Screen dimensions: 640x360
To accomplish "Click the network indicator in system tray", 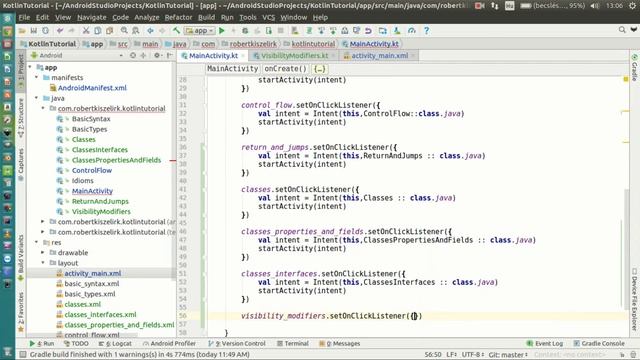I will tap(494, 6).
